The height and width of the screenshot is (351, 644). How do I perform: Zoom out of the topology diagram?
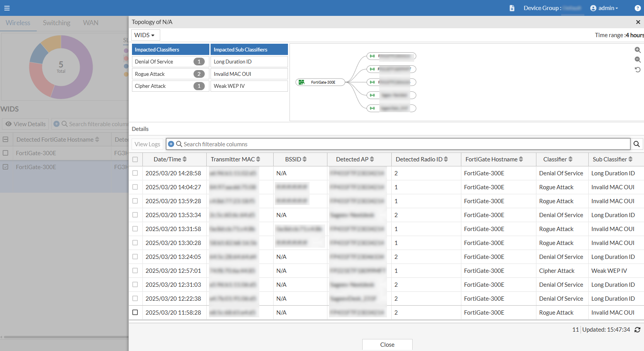tap(637, 60)
